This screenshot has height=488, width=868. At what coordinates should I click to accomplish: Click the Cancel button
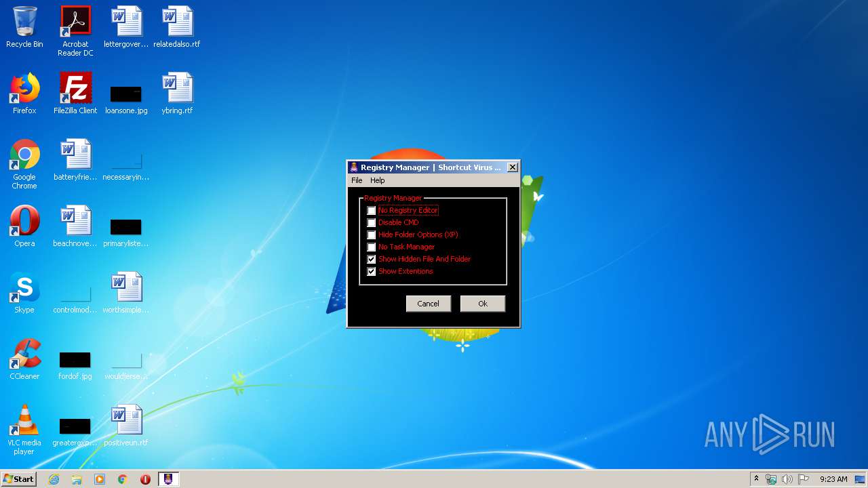pos(429,304)
